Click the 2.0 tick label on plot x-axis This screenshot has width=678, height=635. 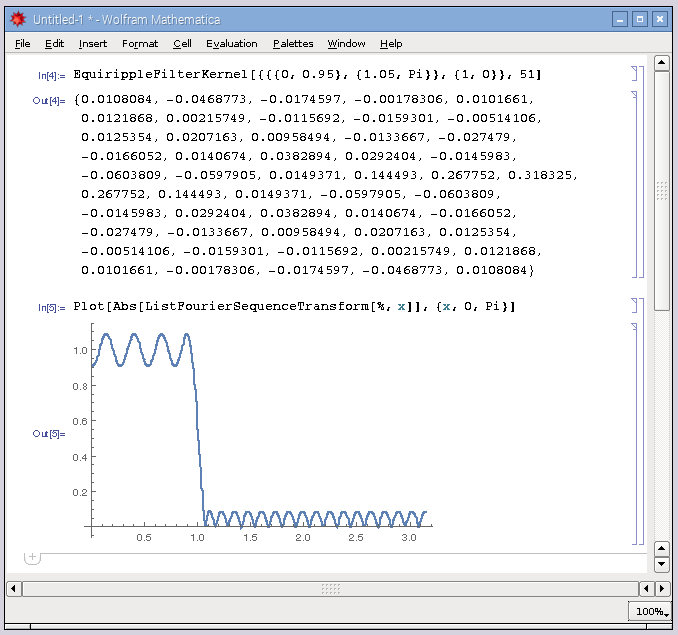tap(303, 538)
